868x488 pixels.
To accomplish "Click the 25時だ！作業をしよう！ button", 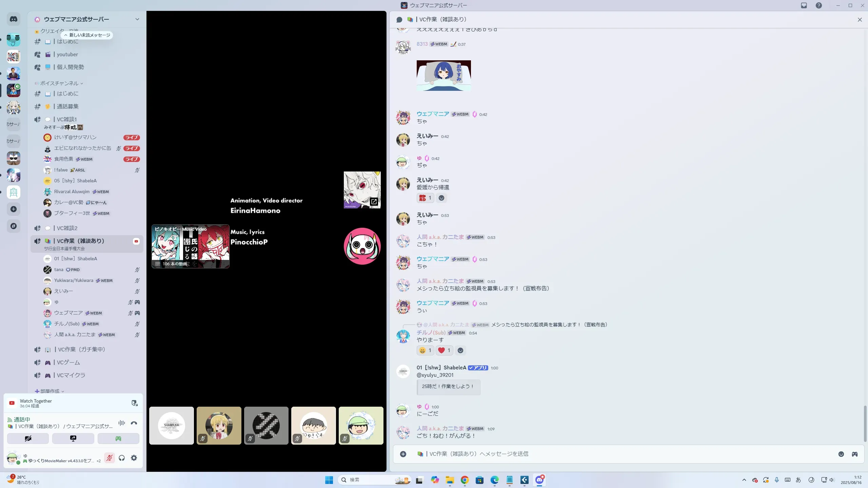I will click(448, 386).
